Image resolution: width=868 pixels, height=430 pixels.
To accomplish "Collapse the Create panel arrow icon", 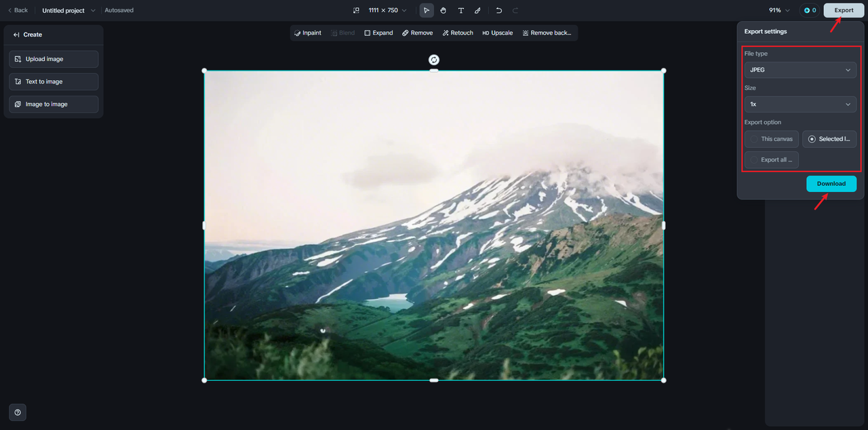I will (16, 35).
